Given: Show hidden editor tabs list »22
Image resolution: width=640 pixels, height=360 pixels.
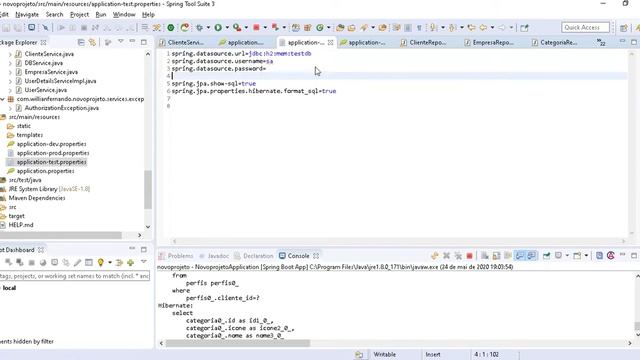Looking at the screenshot, I should coord(601,42).
